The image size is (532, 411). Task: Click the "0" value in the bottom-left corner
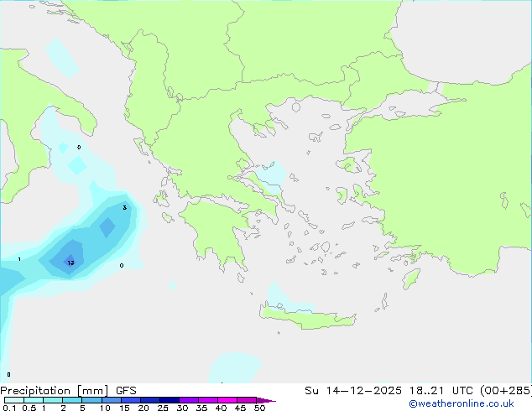[8, 375]
